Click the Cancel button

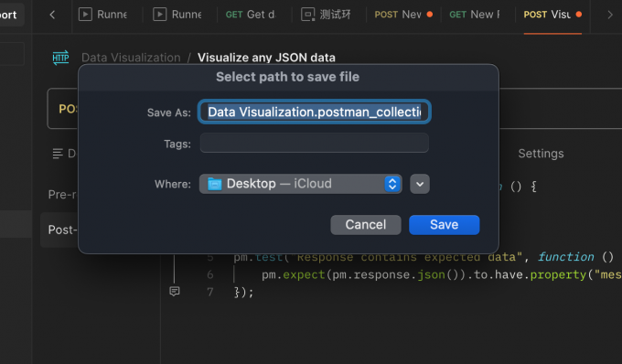point(366,225)
